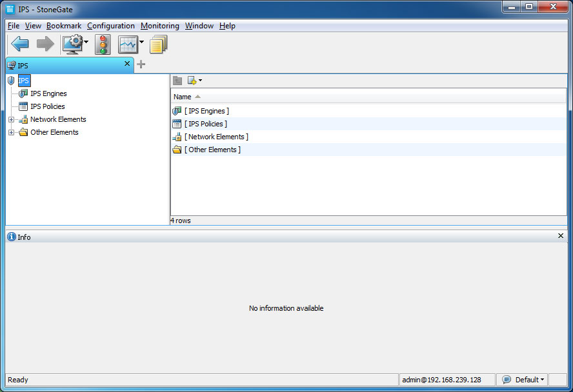
Task: Open the Configuration menu
Action: (x=111, y=26)
